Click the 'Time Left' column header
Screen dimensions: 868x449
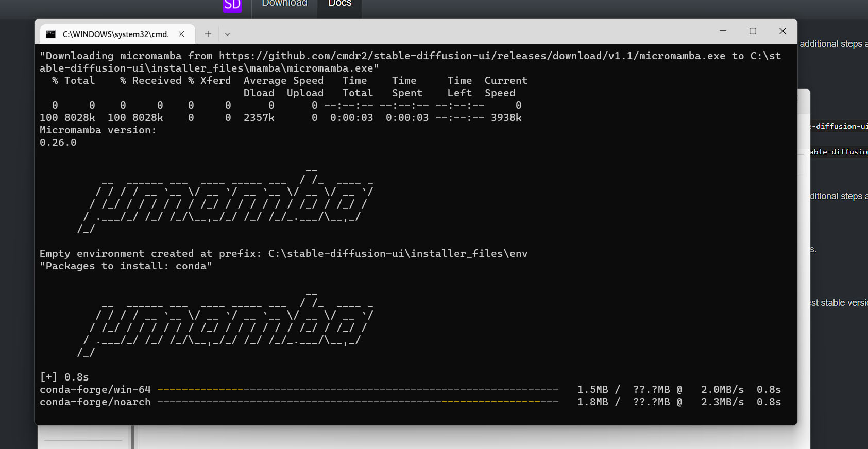click(459, 87)
